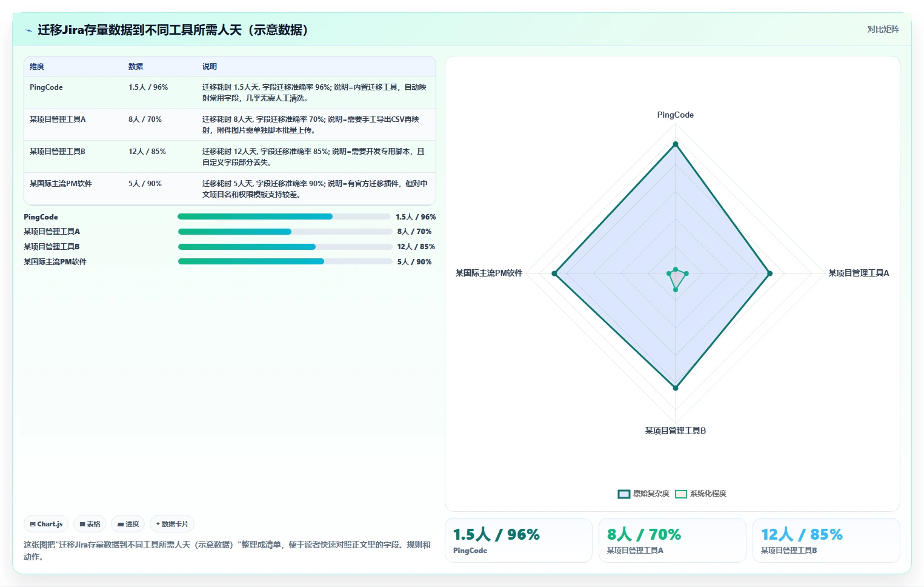Click the footer caption starting 这张图把

click(227, 551)
